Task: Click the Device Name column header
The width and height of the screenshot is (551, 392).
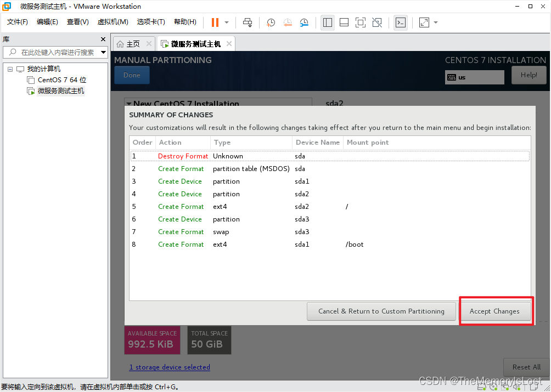Action: pyautogui.click(x=318, y=143)
